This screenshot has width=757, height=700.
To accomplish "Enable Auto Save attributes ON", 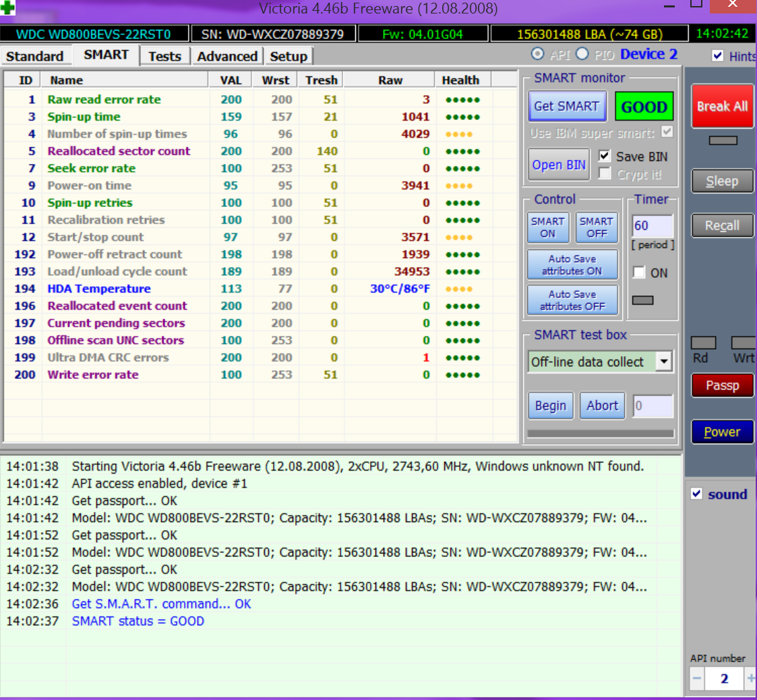I will pyautogui.click(x=572, y=265).
